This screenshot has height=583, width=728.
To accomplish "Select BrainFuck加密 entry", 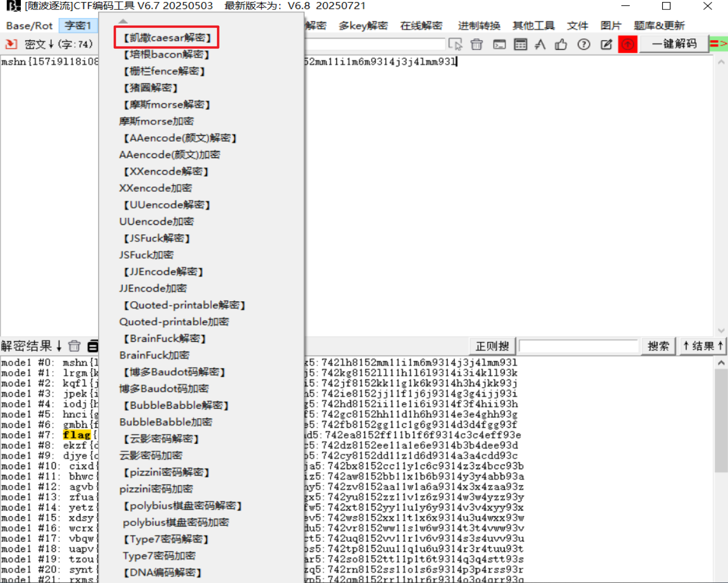I will coord(155,355).
